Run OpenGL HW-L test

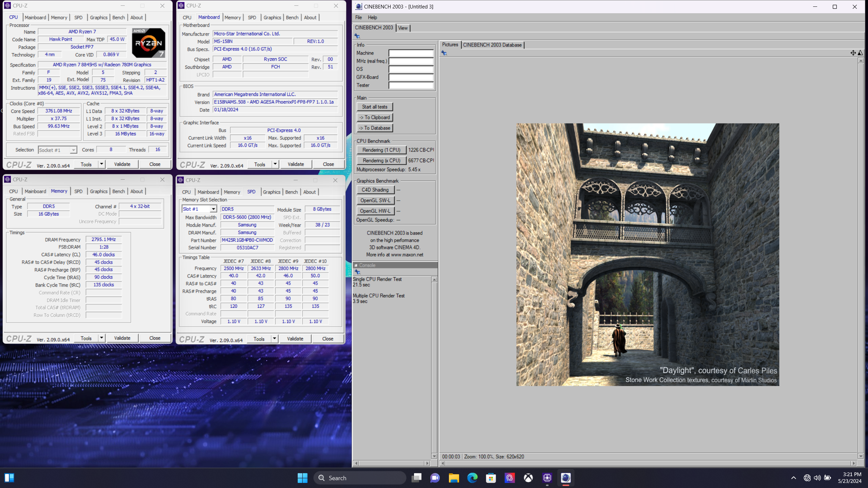(x=375, y=211)
